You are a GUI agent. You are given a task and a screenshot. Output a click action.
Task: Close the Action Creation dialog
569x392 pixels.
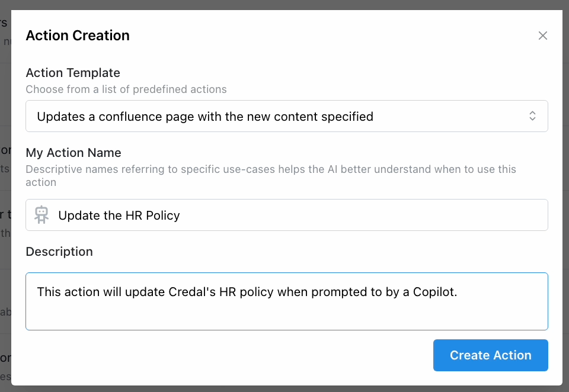(x=542, y=36)
